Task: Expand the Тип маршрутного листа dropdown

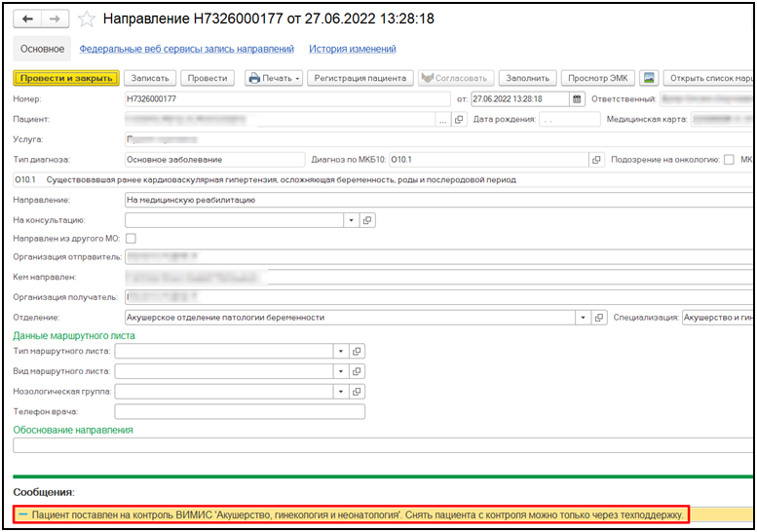Action: tap(341, 352)
